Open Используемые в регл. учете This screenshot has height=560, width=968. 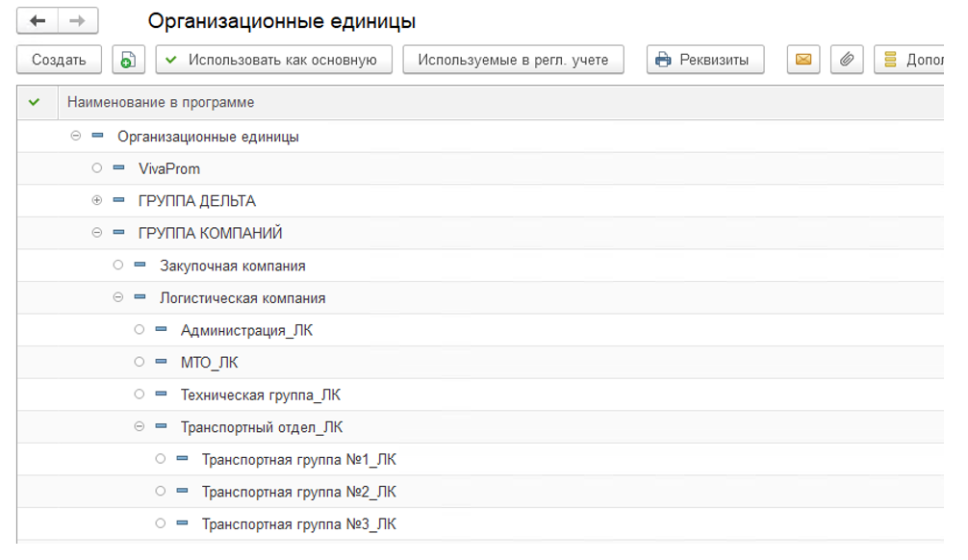tap(513, 60)
